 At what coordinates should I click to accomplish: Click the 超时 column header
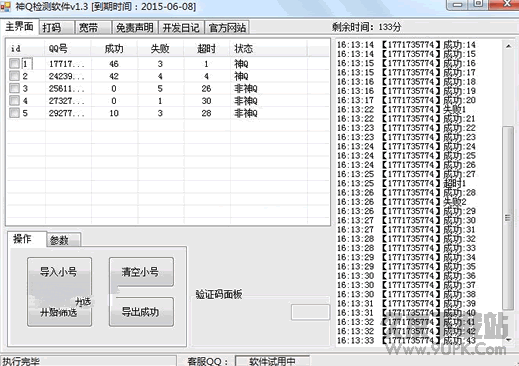[207, 49]
